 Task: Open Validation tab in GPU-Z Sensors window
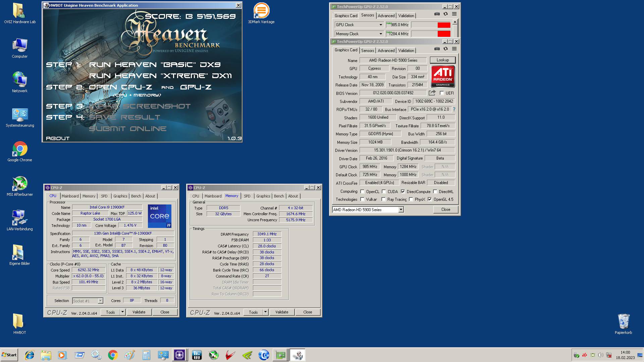pos(406,16)
